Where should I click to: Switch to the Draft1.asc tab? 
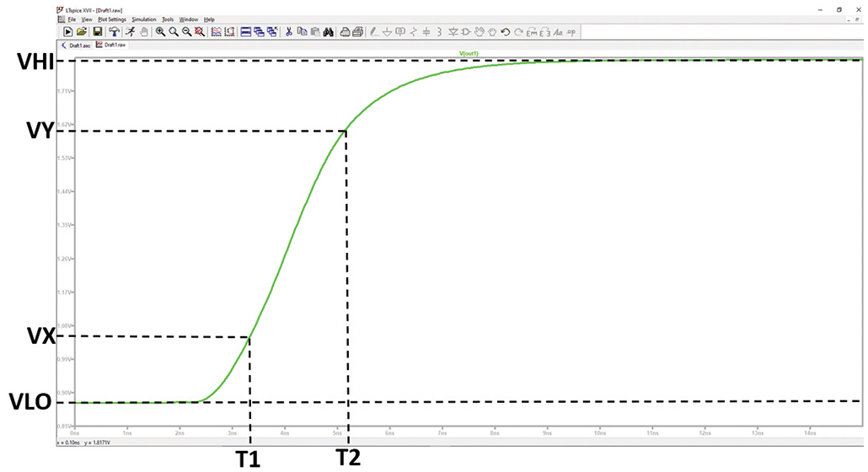[76, 46]
